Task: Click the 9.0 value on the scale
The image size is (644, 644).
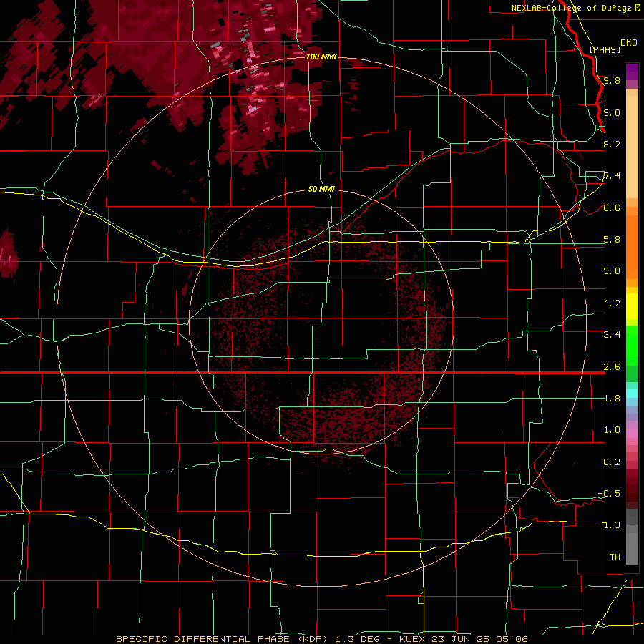Action: 612,112
